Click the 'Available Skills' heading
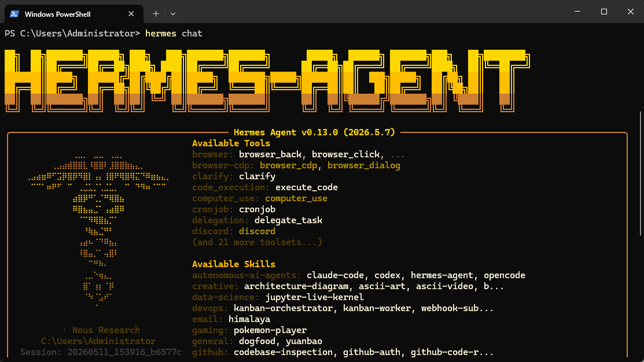The height and width of the screenshot is (362, 644). pos(234,264)
